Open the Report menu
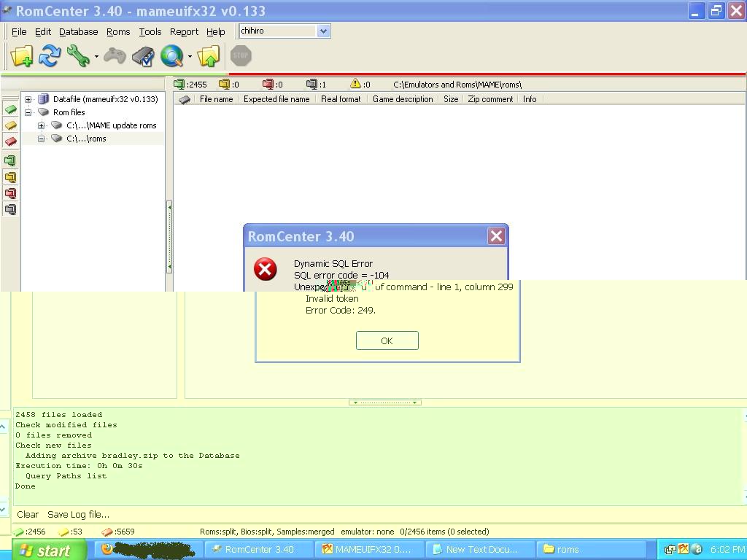 [184, 31]
